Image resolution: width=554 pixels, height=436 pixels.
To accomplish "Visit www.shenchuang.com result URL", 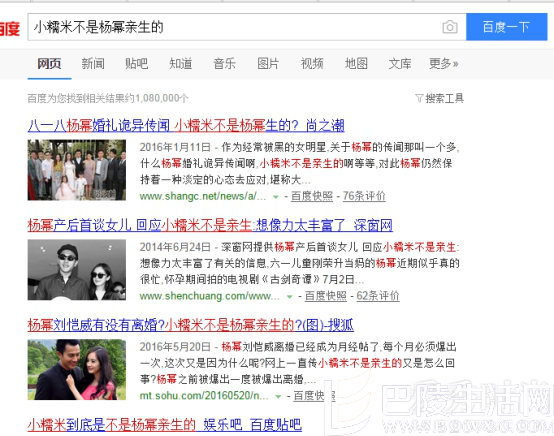I will pos(210,296).
